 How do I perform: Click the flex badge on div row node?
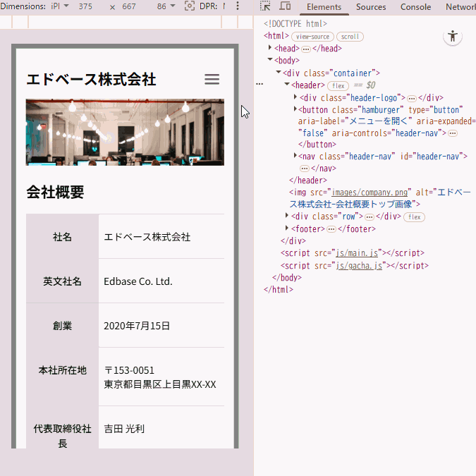414,217
